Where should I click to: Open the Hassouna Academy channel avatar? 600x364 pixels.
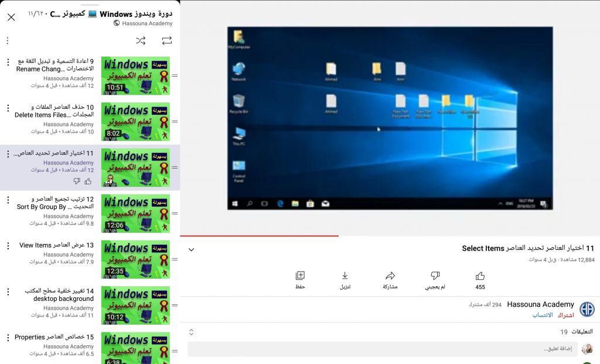[587, 310]
